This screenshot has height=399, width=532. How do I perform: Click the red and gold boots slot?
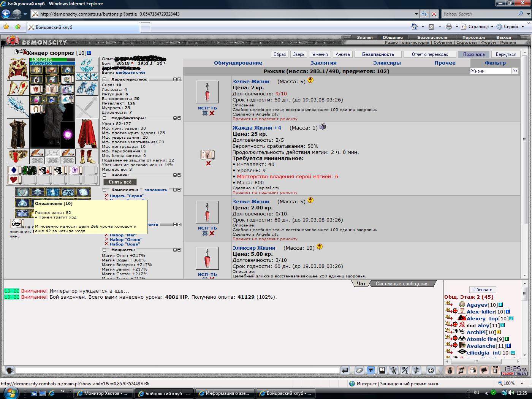click(87, 157)
